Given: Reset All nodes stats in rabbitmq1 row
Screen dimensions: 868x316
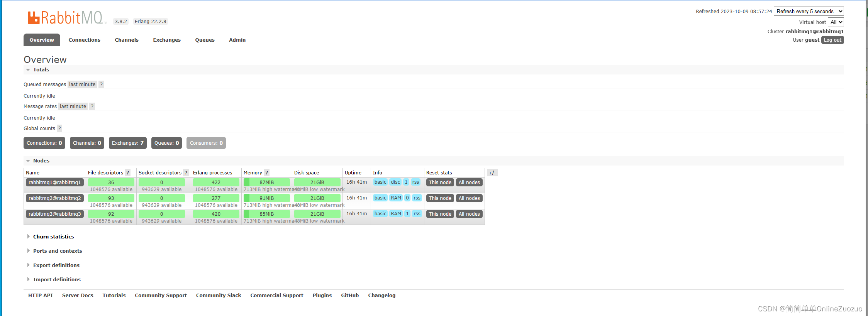Looking at the screenshot, I should 469,182.
